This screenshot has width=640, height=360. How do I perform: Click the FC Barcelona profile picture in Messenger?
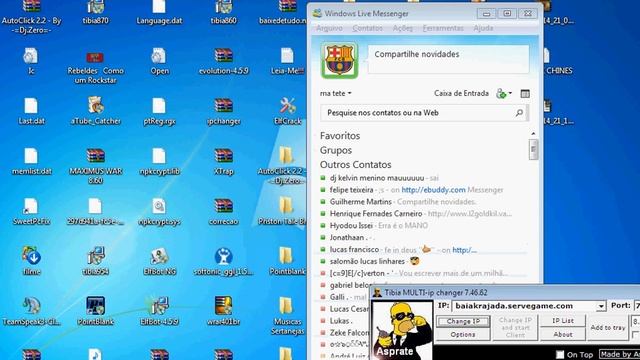coord(340,60)
